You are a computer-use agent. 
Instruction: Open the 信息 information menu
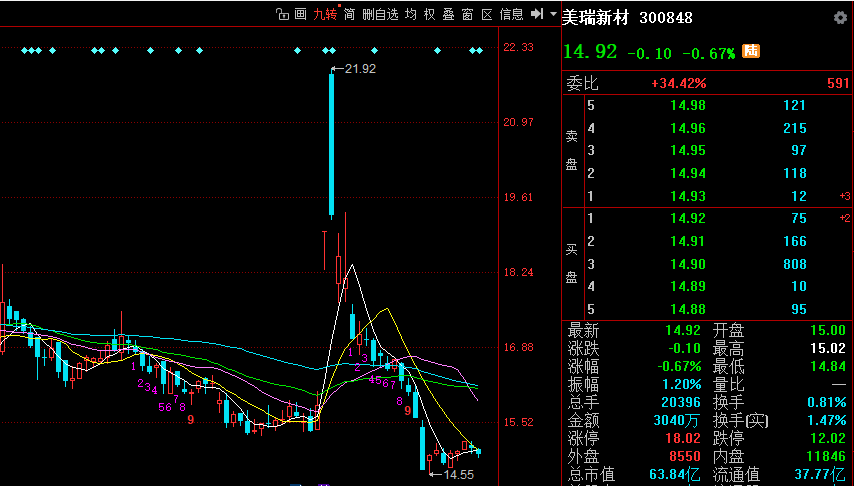tap(511, 14)
